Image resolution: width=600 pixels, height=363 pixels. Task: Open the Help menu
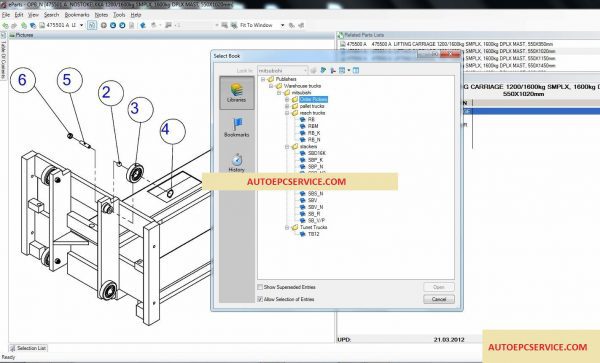[x=136, y=15]
